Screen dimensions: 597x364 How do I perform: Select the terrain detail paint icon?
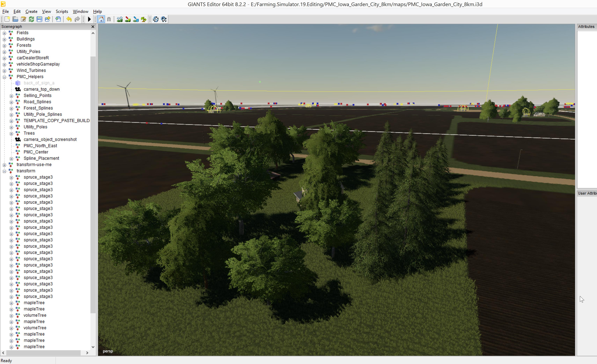(128, 19)
